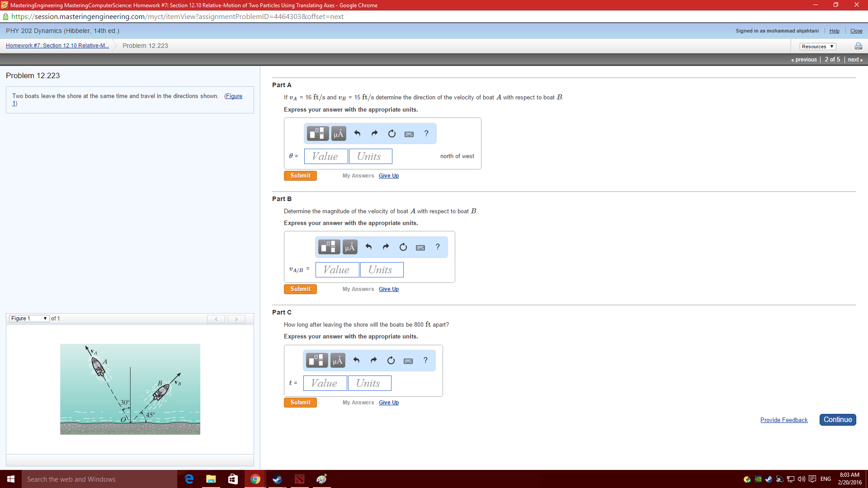The image size is (868, 488).
Task: Click the redo arrow in Part B toolbar
Action: 386,247
